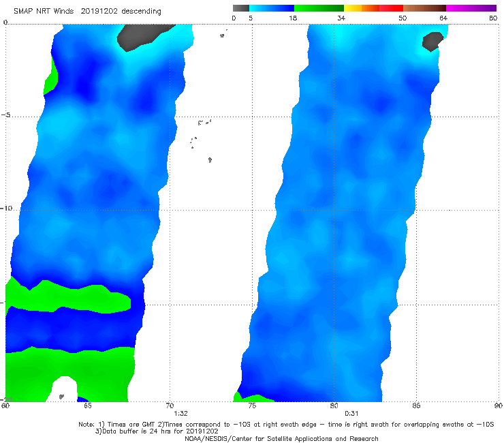Click the swath time label '0:31'
Image resolution: width=504 pixels, height=443 pixels.
pyautogui.click(x=351, y=414)
